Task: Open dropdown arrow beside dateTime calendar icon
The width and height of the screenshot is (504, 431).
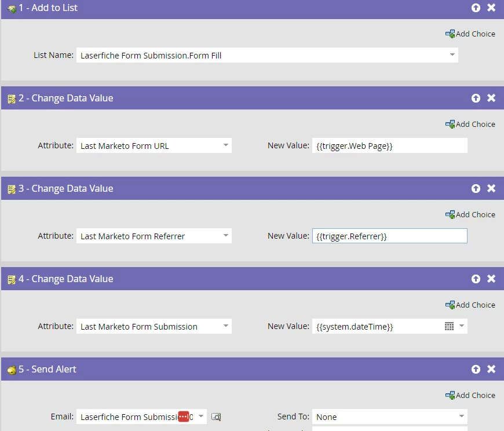Action: 462,326
